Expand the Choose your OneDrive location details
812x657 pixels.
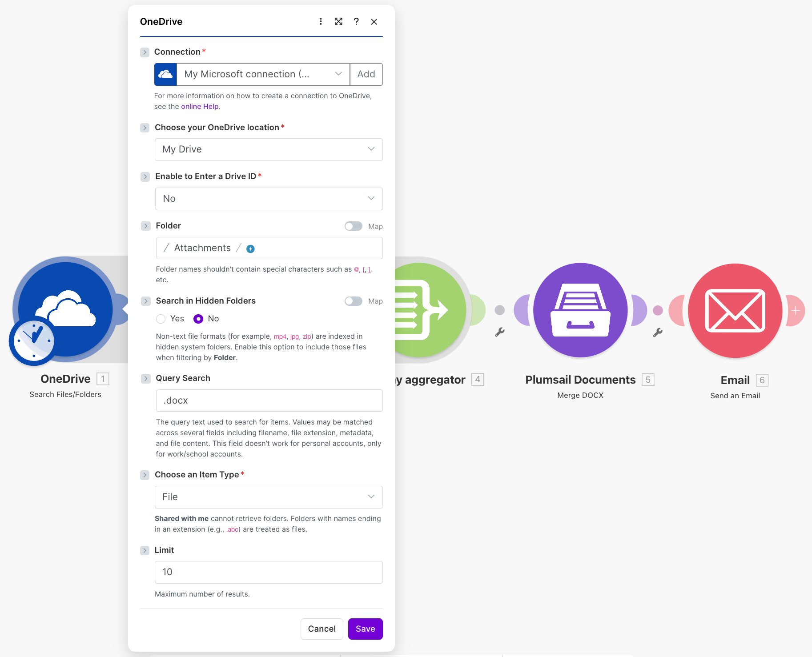click(145, 128)
